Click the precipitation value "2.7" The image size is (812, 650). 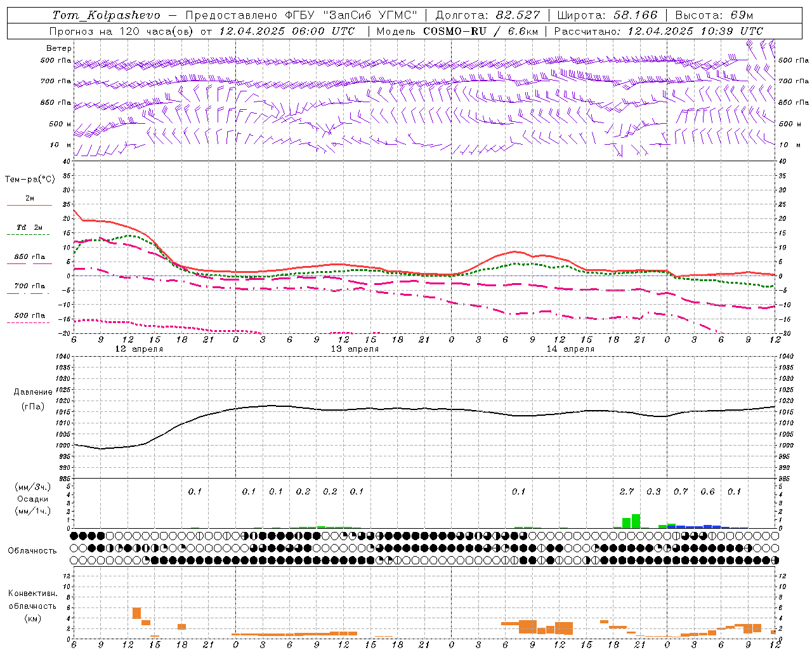point(627,492)
